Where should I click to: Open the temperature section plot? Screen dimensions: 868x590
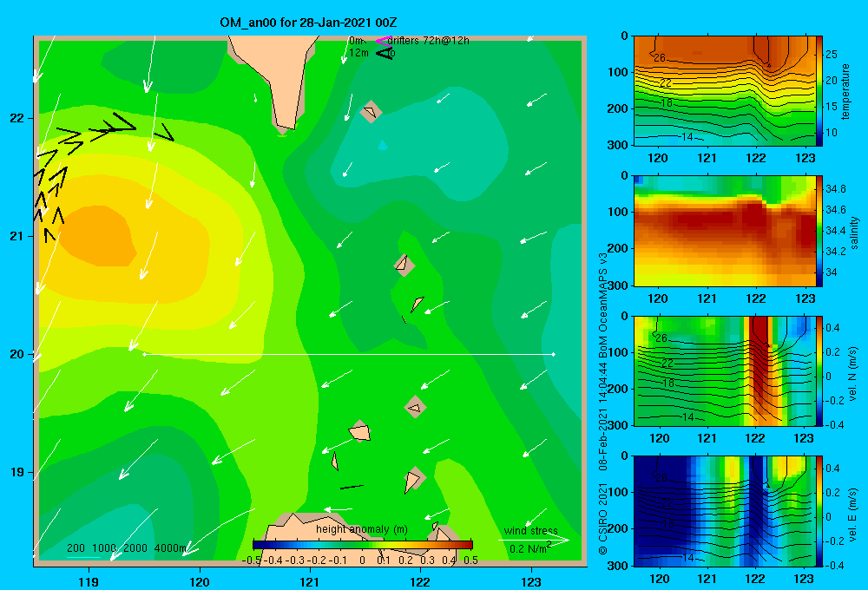pos(724,91)
